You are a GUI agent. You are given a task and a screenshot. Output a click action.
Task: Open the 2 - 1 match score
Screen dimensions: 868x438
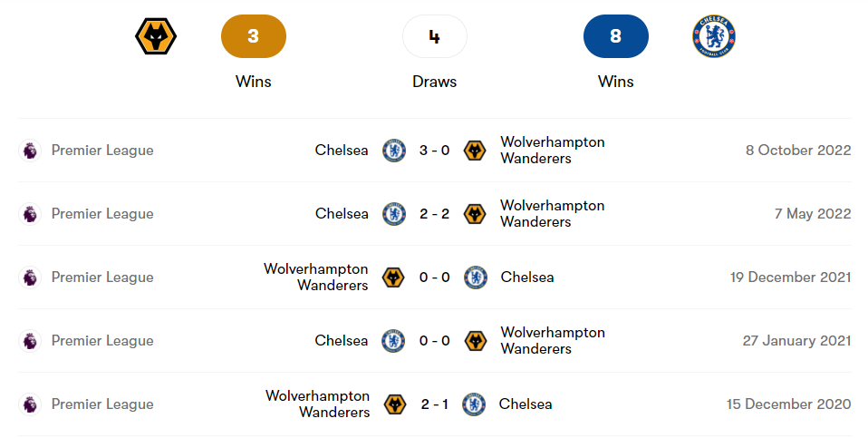pyautogui.click(x=435, y=404)
